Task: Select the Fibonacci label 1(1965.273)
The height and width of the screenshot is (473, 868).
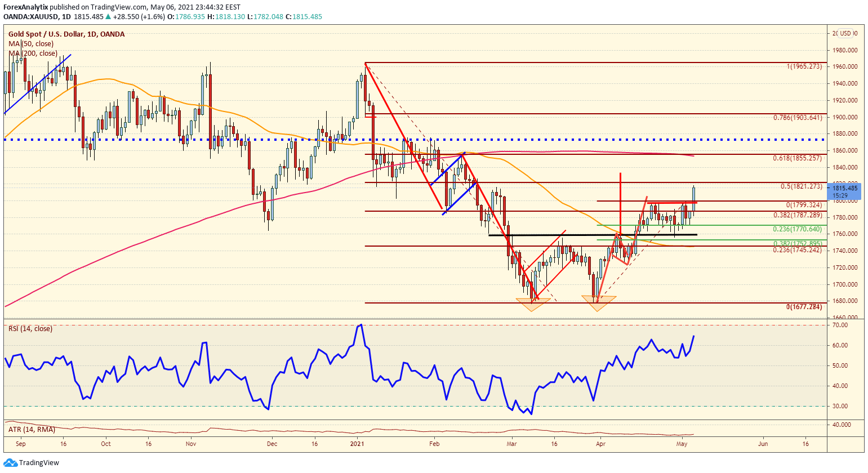Action: 804,66
